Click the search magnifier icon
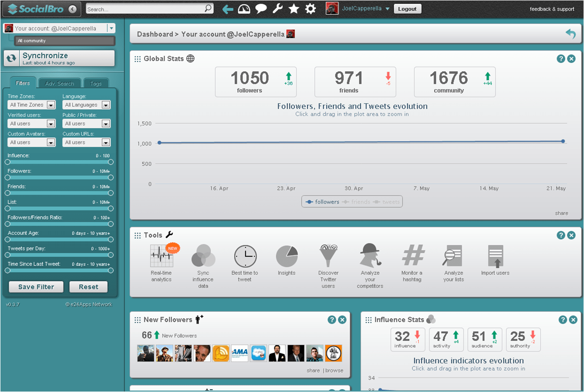The height and width of the screenshot is (392, 584). [208, 8]
